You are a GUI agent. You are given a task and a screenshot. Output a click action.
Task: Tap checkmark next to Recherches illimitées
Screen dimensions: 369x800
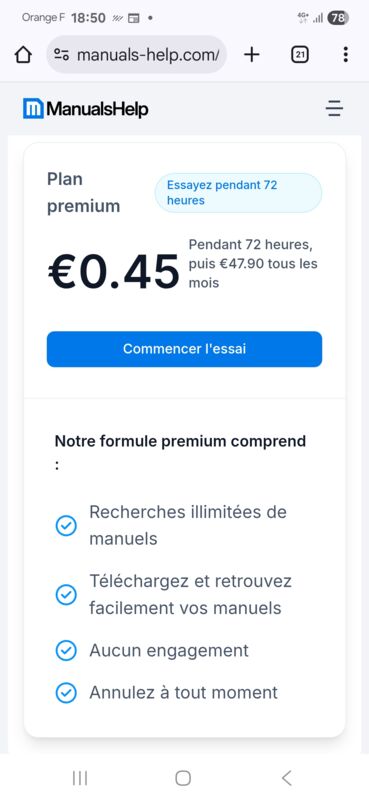[x=66, y=526]
